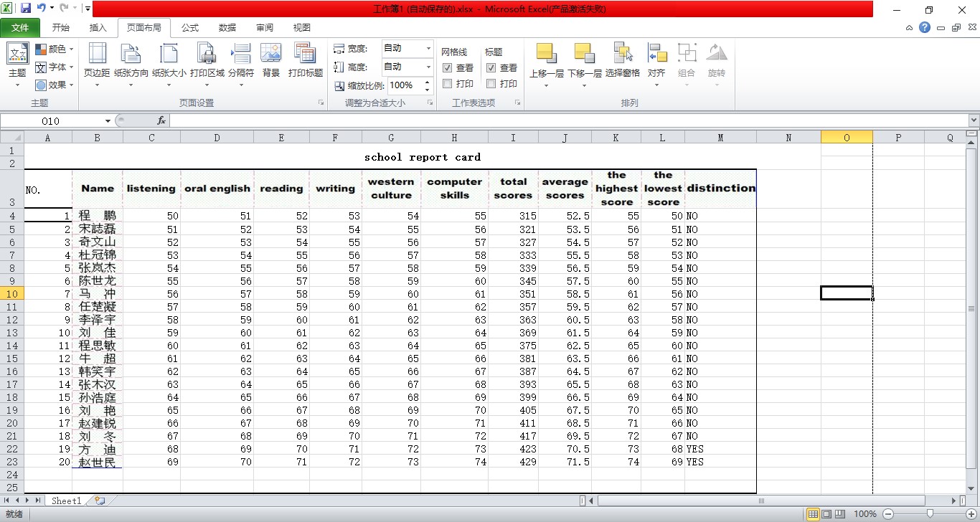Click inside the formula bar
Image resolution: width=980 pixels, height=522 pixels.
tap(568, 121)
